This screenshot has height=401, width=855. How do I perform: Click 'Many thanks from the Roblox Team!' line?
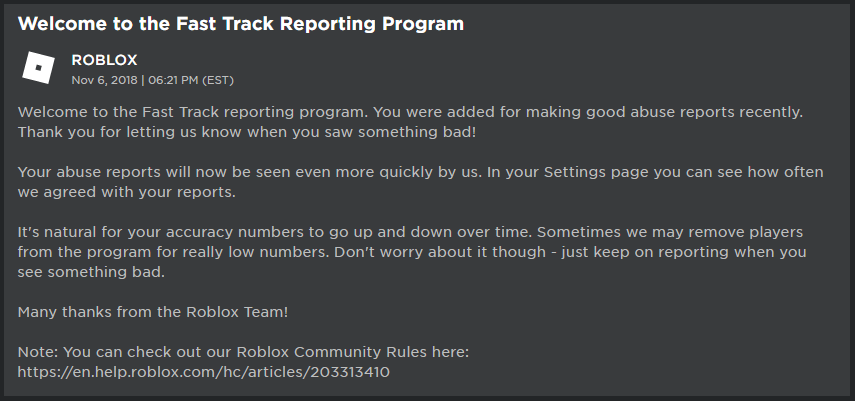tap(153, 312)
